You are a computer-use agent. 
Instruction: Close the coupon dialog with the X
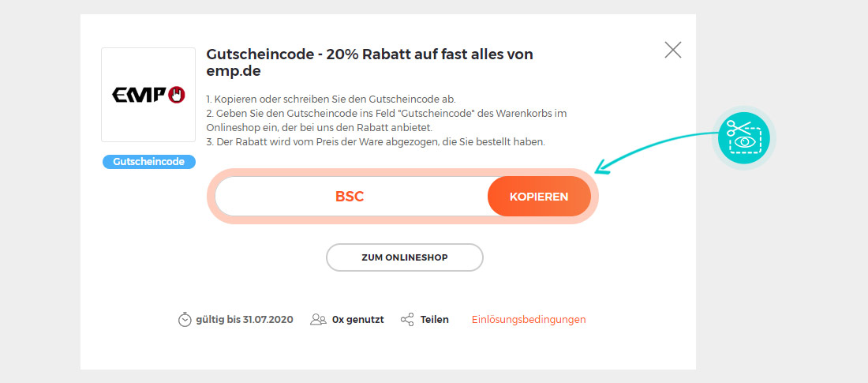tap(672, 50)
